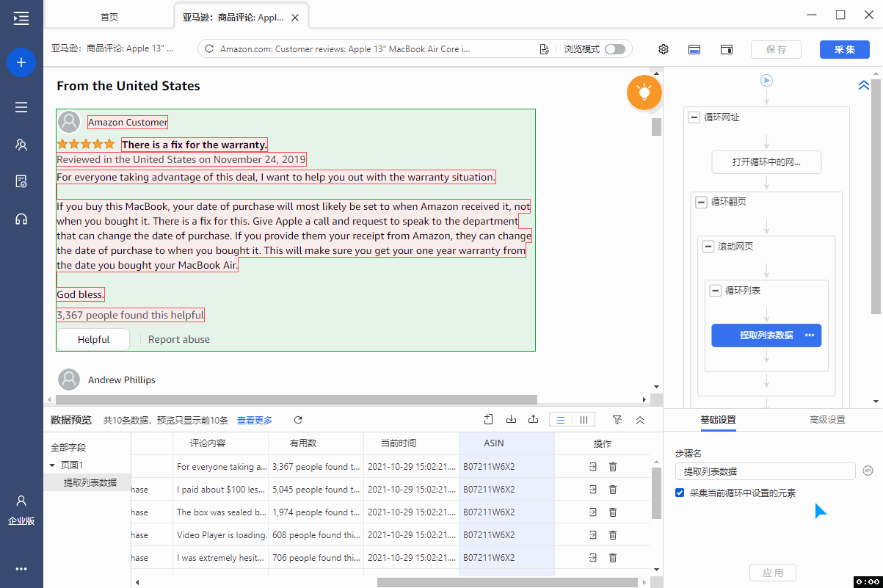Open the data/document icon in left sidebar
The width and height of the screenshot is (883, 588).
click(21, 181)
